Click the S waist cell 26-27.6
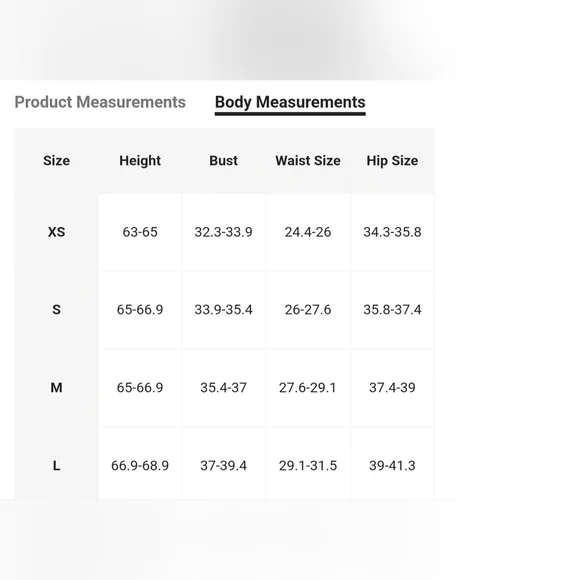Screen dimensions: 580x580 [x=308, y=310]
